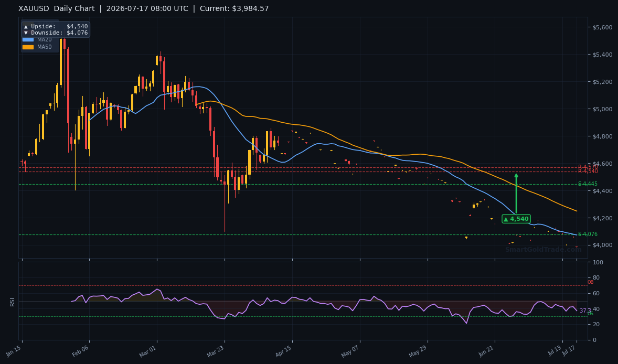Screen dimensions: 618x364
Task: Click the R 4,570 resistance label
Action: click(588, 167)
